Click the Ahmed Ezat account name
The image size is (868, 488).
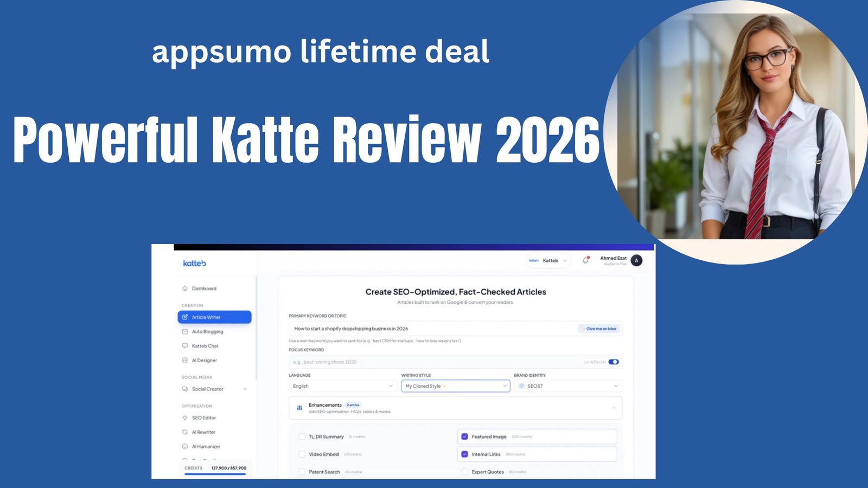(613, 258)
